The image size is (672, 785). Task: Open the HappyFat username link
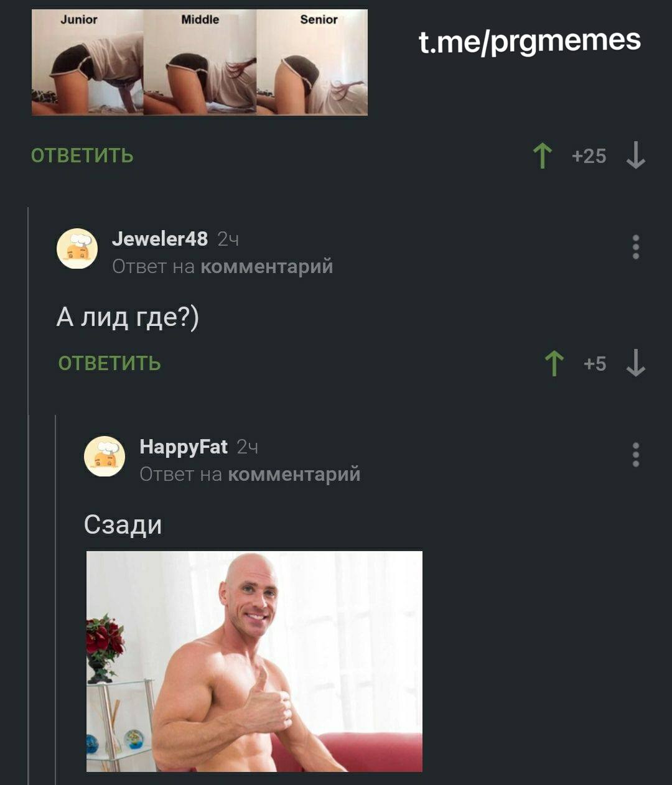(x=184, y=447)
